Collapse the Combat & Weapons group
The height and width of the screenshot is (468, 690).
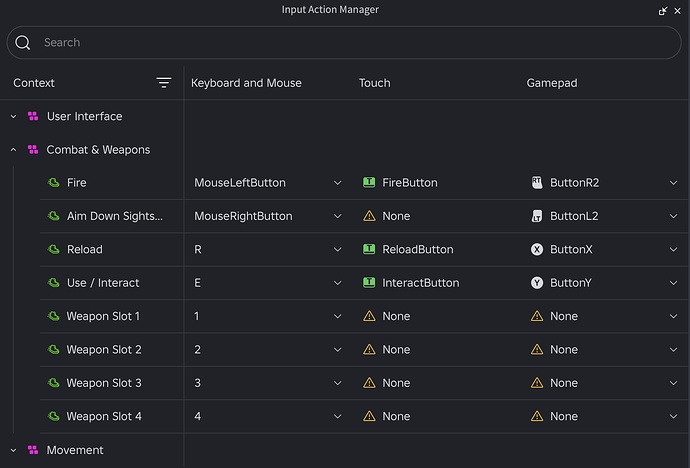[14, 150]
